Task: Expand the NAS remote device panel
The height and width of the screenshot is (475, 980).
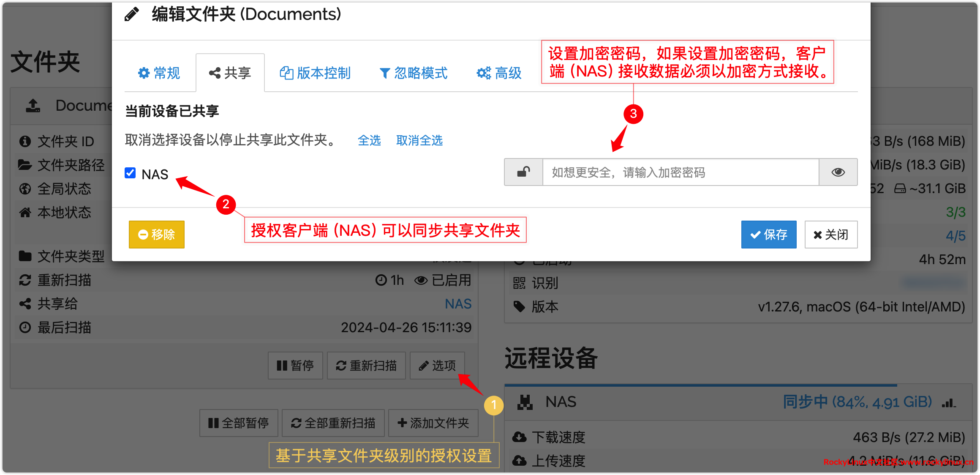Action: tap(560, 402)
